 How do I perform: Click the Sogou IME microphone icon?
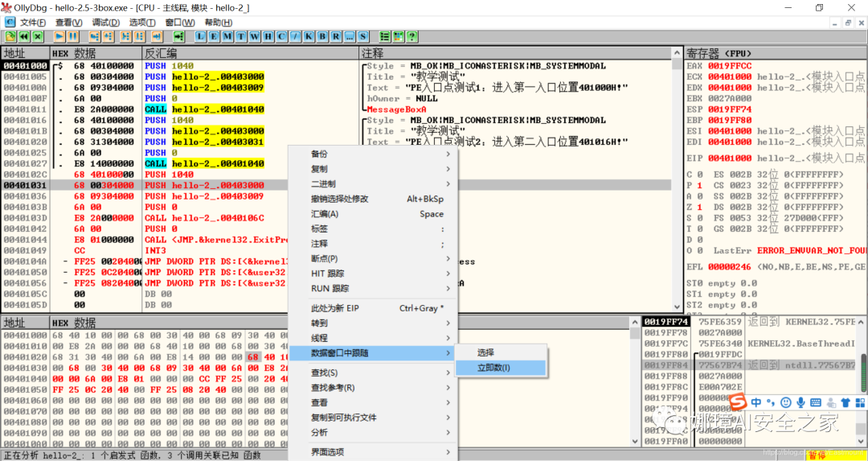pos(800,401)
